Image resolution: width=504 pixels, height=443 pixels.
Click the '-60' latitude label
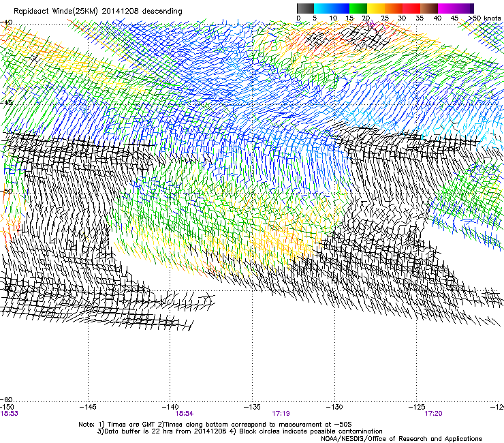click(6, 399)
